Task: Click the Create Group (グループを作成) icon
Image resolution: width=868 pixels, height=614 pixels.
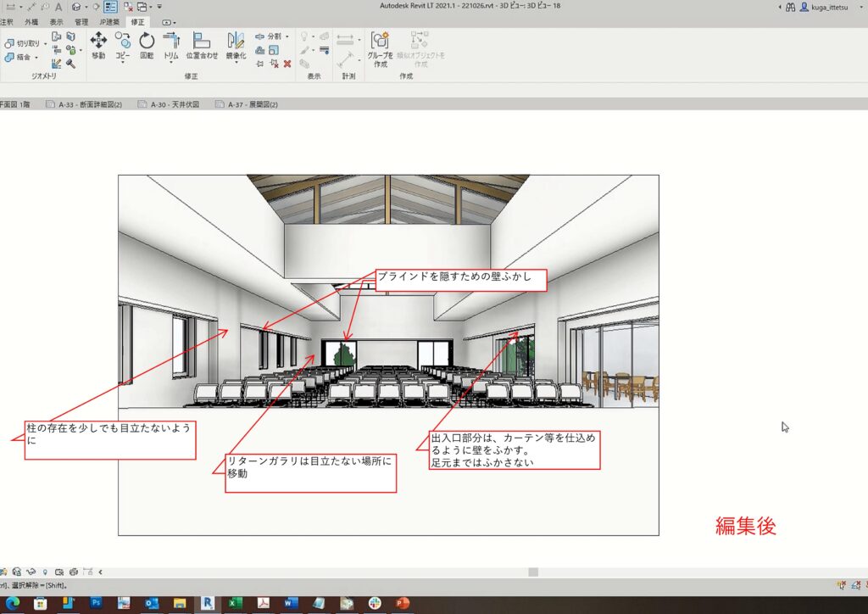Action: click(381, 41)
